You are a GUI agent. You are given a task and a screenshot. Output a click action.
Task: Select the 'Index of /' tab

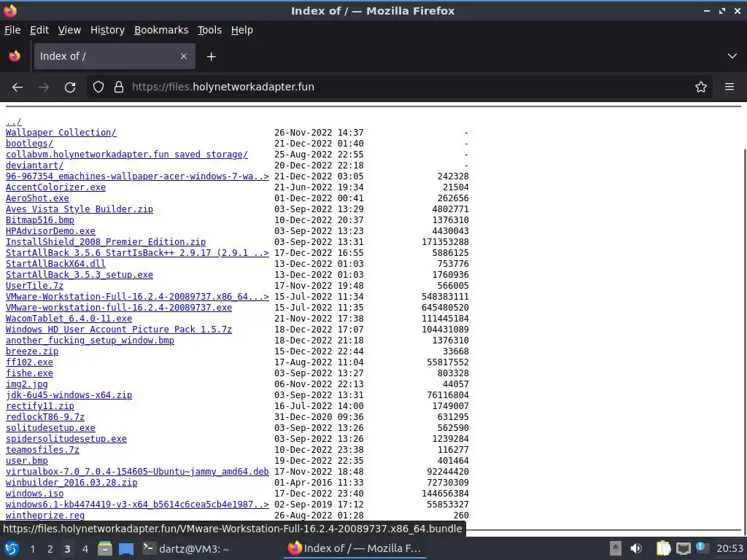(115, 56)
